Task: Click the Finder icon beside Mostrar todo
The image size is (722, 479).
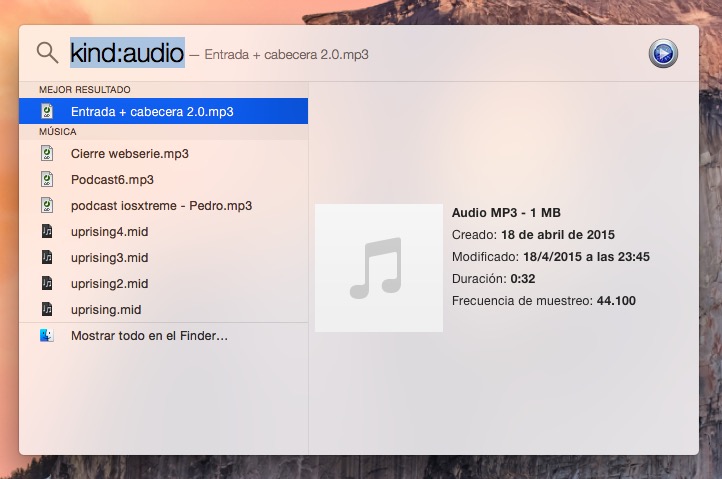Action: pos(47,335)
